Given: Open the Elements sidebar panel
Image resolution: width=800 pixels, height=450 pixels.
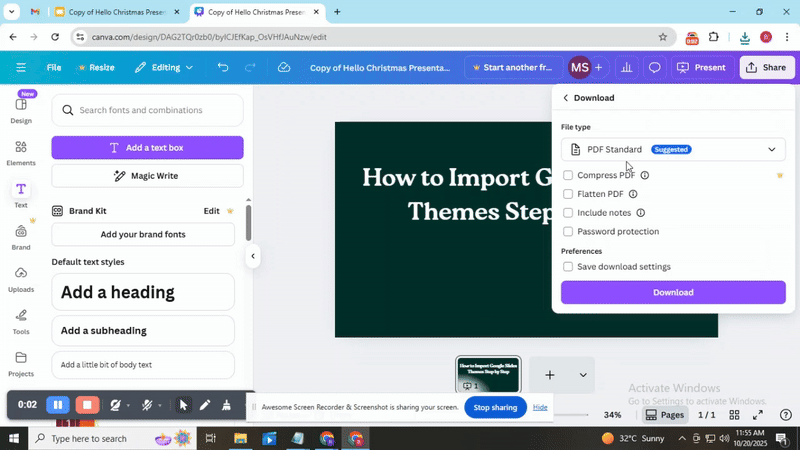Looking at the screenshot, I should pyautogui.click(x=21, y=152).
